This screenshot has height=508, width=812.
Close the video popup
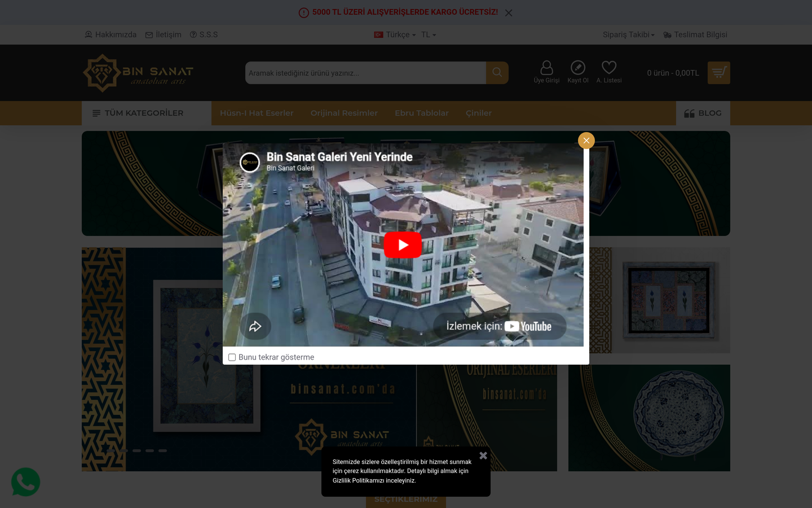coord(586,141)
